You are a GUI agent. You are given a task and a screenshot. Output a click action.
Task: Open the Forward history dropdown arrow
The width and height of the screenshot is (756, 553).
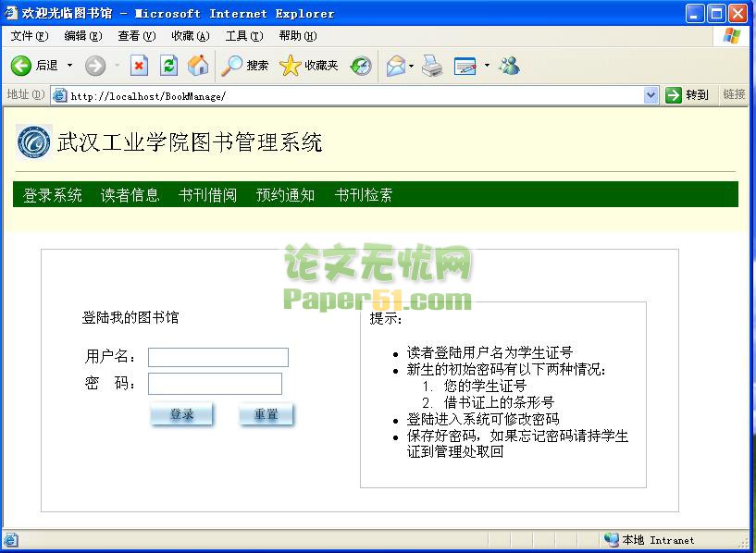click(117, 65)
